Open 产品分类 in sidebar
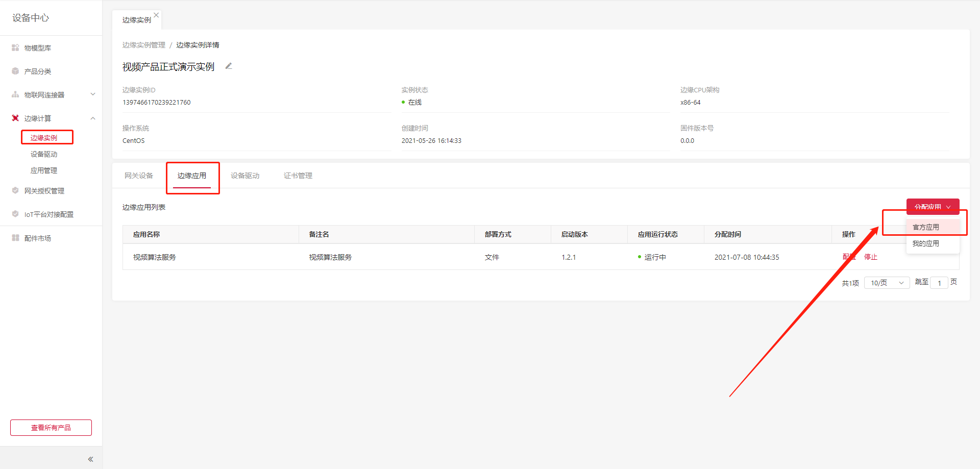This screenshot has width=980, height=469. click(x=38, y=71)
